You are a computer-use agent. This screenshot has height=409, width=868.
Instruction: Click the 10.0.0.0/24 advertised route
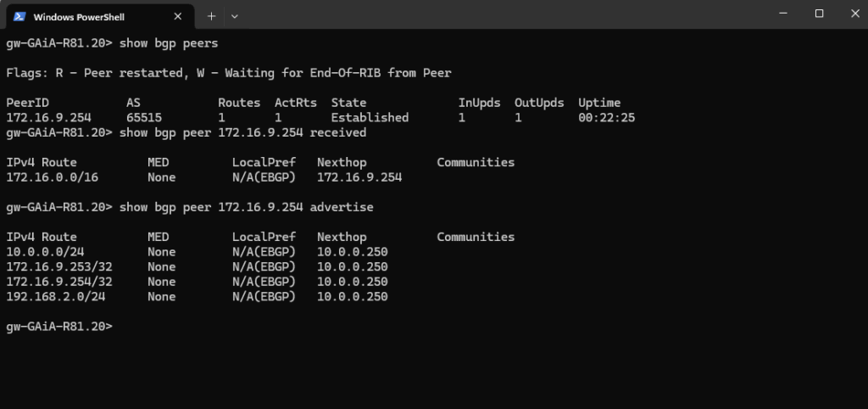pos(45,252)
